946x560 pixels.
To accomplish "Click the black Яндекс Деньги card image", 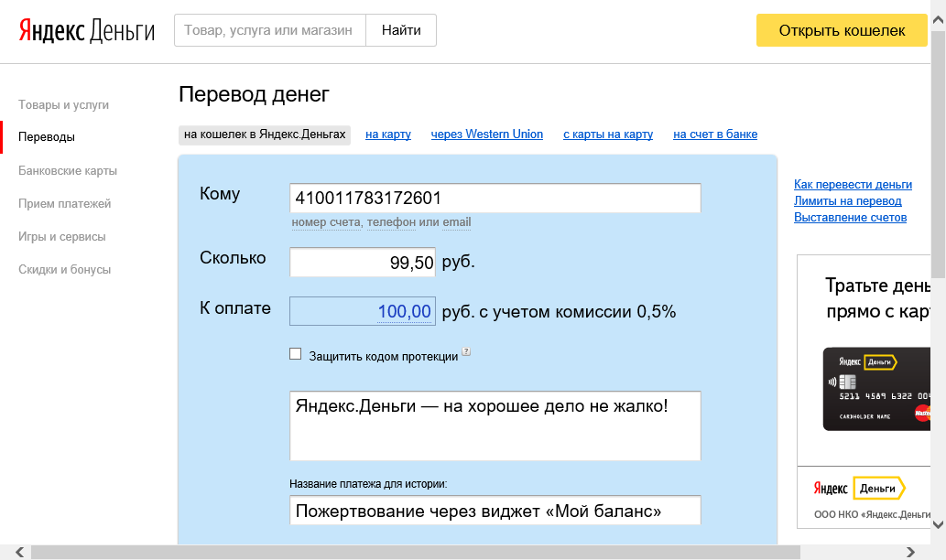I will pos(876,389).
